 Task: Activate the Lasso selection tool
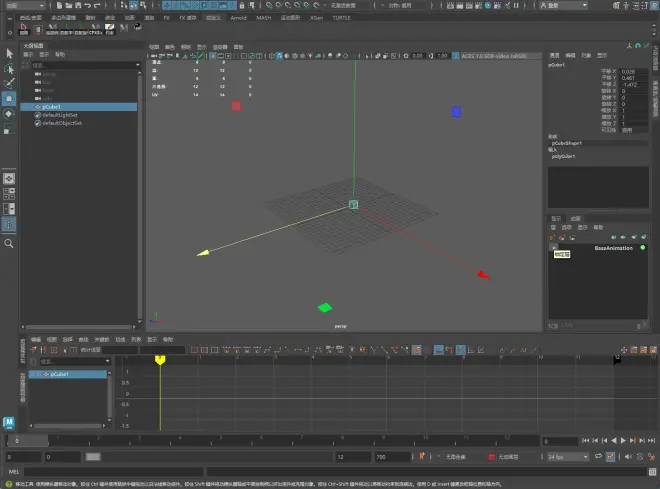coord(10,68)
